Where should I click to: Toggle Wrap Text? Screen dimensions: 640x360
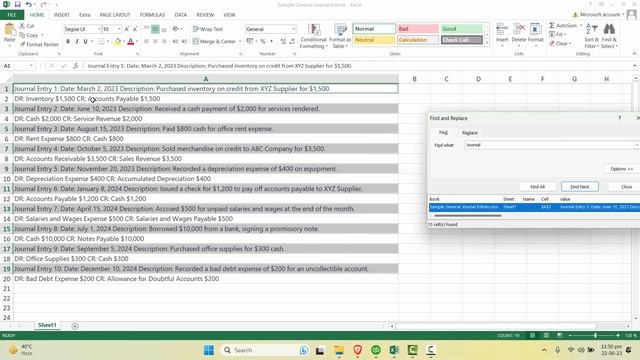tap(208, 29)
